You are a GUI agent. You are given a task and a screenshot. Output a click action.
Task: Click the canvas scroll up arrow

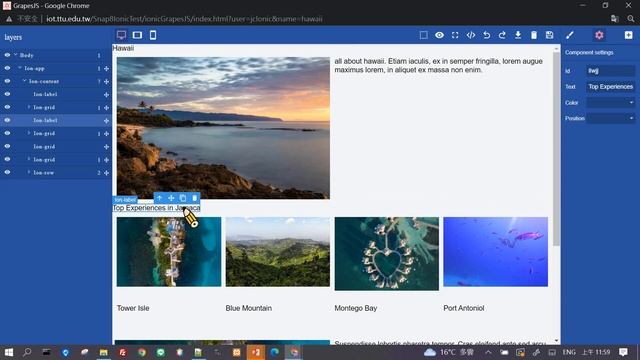pyautogui.click(x=556, y=49)
